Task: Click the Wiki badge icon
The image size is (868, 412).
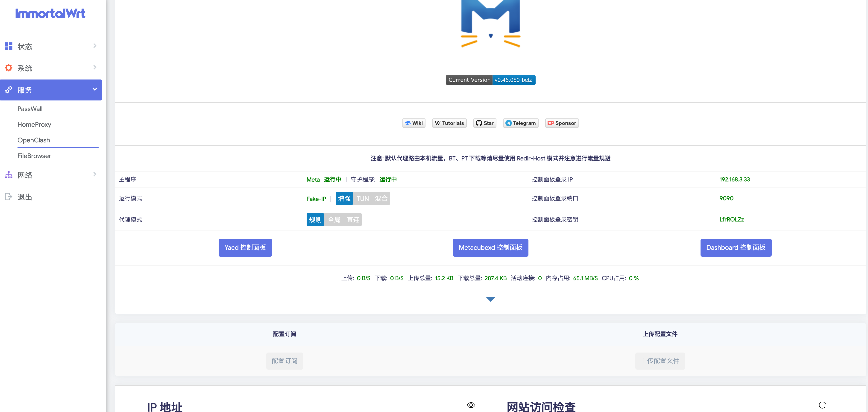Action: (414, 123)
